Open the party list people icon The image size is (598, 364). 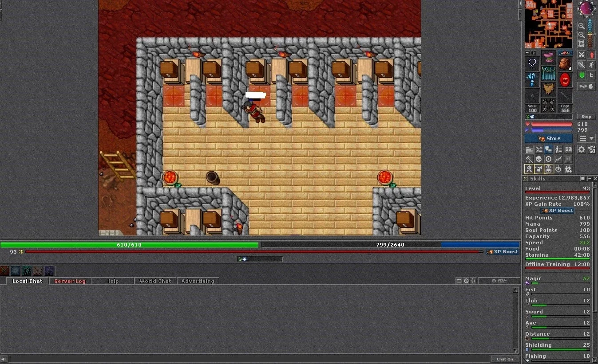(568, 169)
